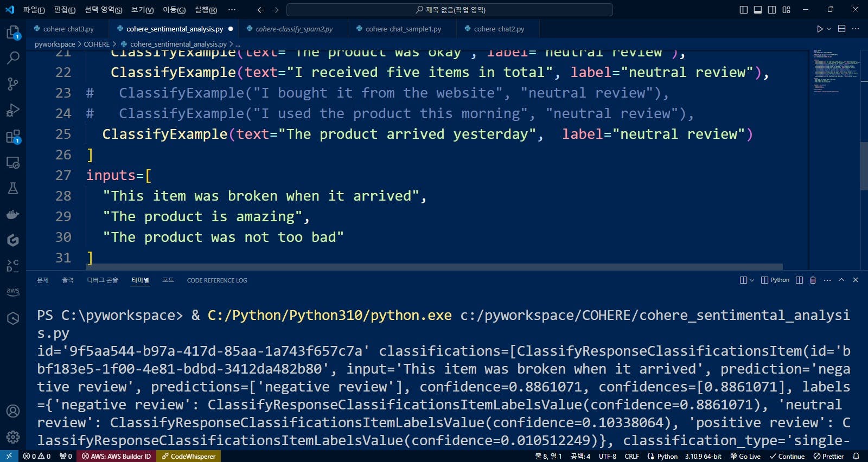Open the 편집(E) menu
868x462 pixels.
point(65,10)
